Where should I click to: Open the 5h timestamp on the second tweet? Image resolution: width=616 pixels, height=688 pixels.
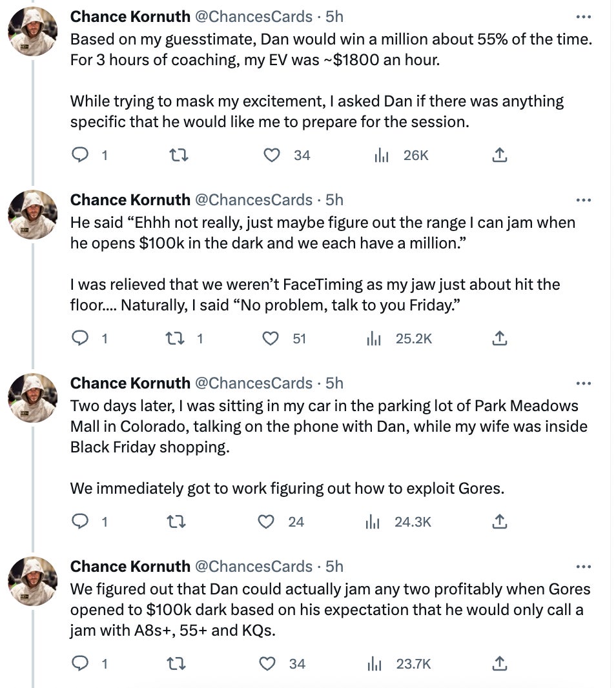[x=334, y=200]
